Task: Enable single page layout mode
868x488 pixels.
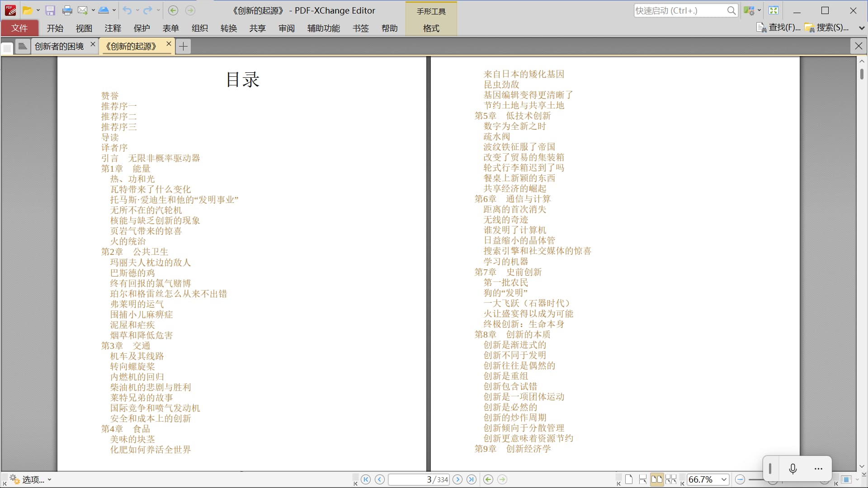Action: pos(629,479)
